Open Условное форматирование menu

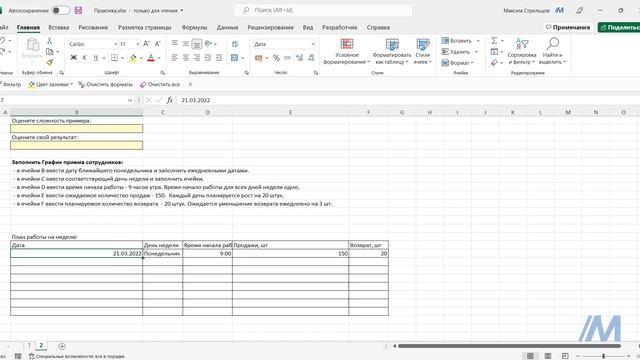point(347,51)
